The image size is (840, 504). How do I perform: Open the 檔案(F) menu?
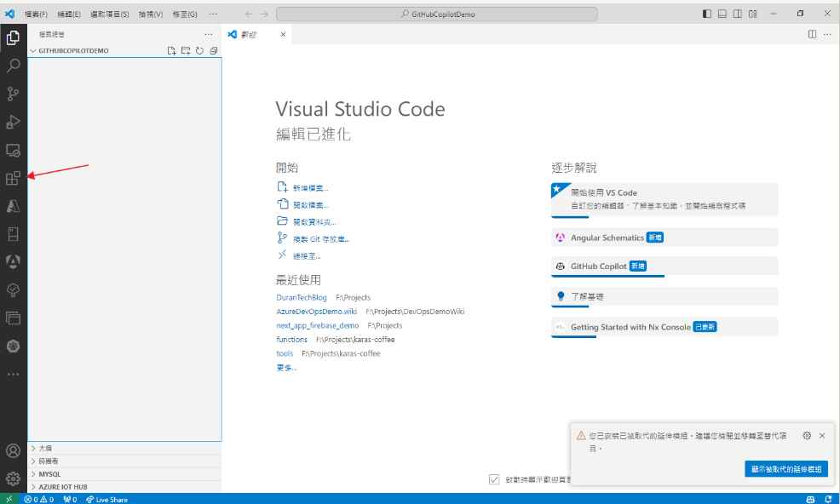[36, 14]
